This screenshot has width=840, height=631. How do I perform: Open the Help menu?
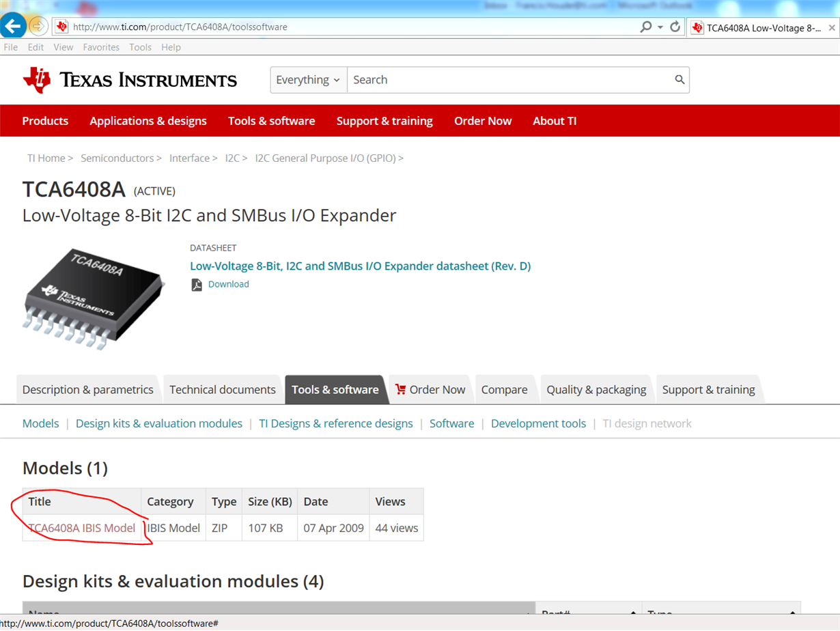[x=171, y=47]
